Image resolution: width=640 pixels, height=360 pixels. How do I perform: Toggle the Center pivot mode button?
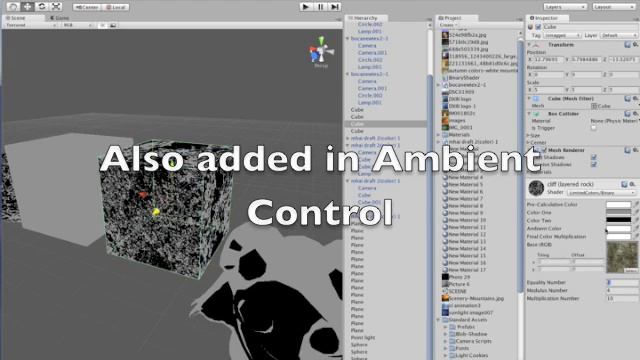[x=87, y=7]
